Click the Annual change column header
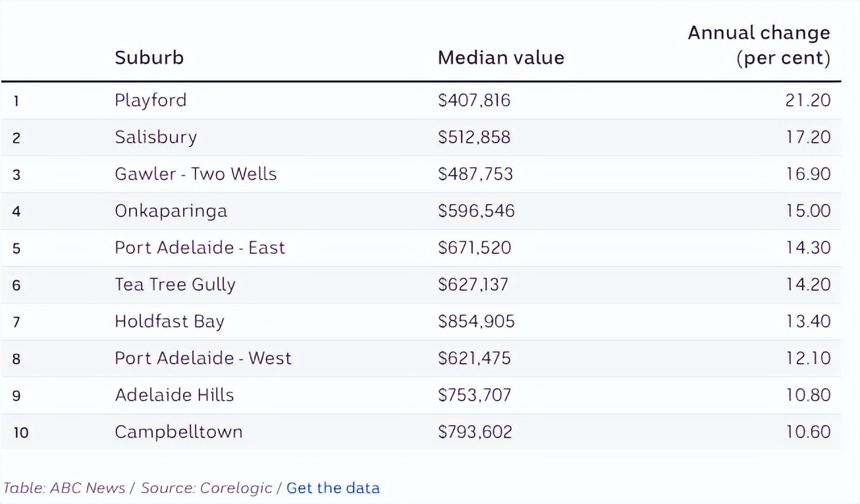Screen dimensions: 860x504 point(759,45)
